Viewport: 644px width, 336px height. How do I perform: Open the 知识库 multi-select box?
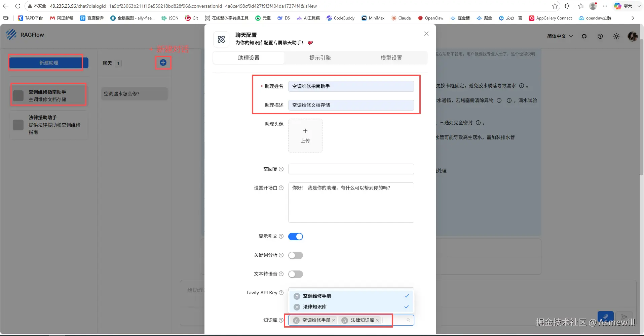[351, 320]
